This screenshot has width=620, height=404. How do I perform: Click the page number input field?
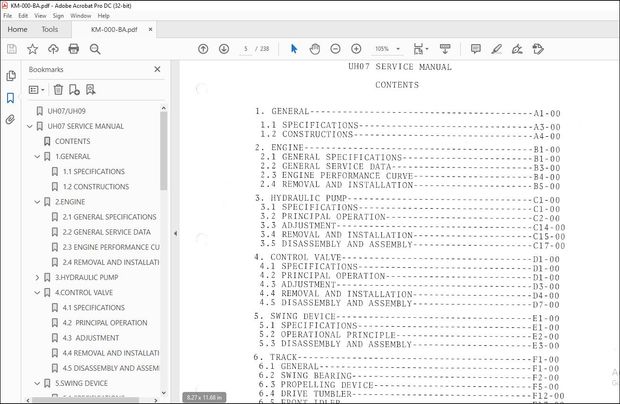pyautogui.click(x=246, y=48)
